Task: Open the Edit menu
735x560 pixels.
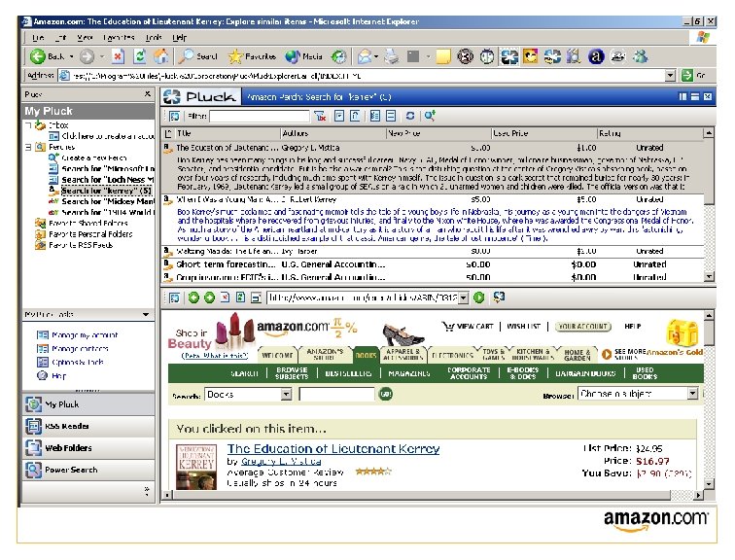Action: tap(60, 38)
